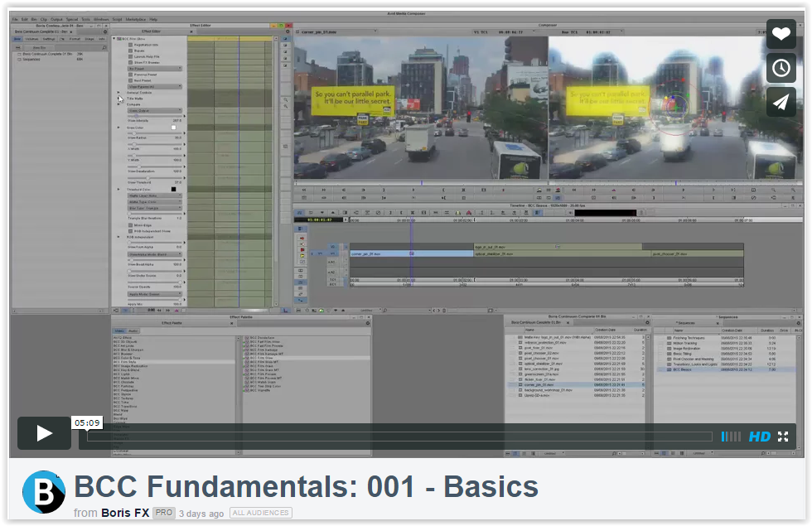Screen dimensions: 812x526
Task: Toggle HD playback quality on the player
Action: pyautogui.click(x=758, y=437)
